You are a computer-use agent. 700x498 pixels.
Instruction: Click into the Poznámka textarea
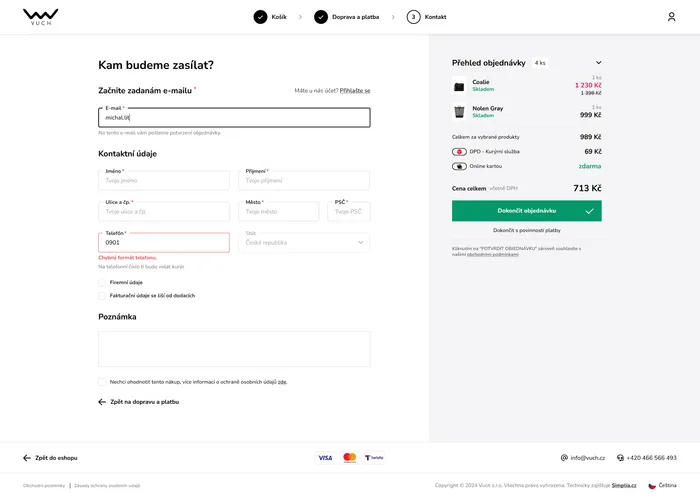pos(234,349)
